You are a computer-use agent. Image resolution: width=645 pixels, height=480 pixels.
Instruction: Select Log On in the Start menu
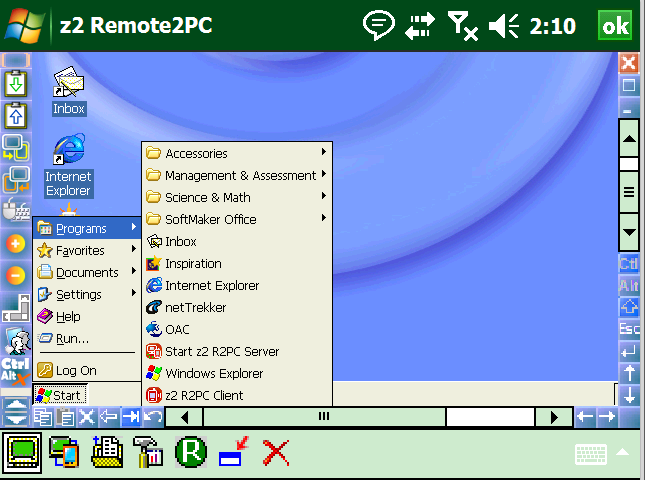[87, 371]
